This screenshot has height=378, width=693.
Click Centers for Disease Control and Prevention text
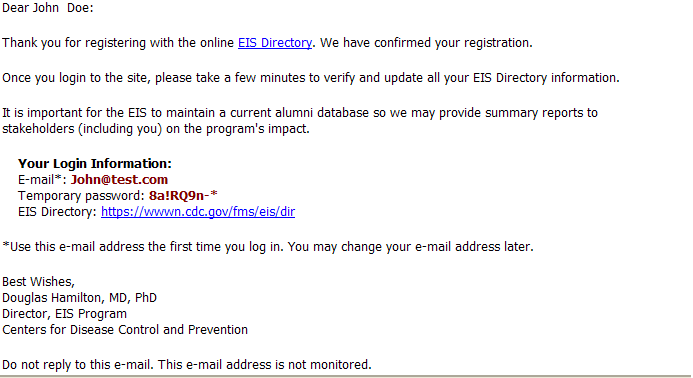tap(125, 330)
